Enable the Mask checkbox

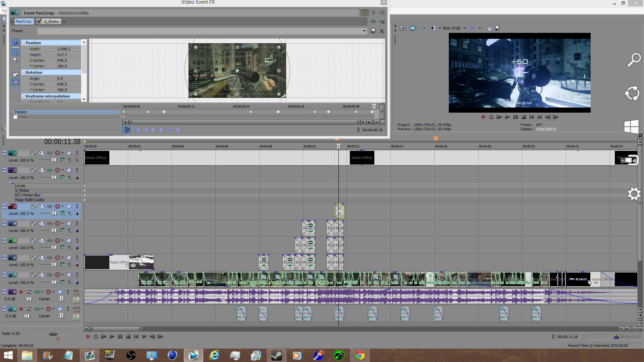pyautogui.click(x=15, y=117)
